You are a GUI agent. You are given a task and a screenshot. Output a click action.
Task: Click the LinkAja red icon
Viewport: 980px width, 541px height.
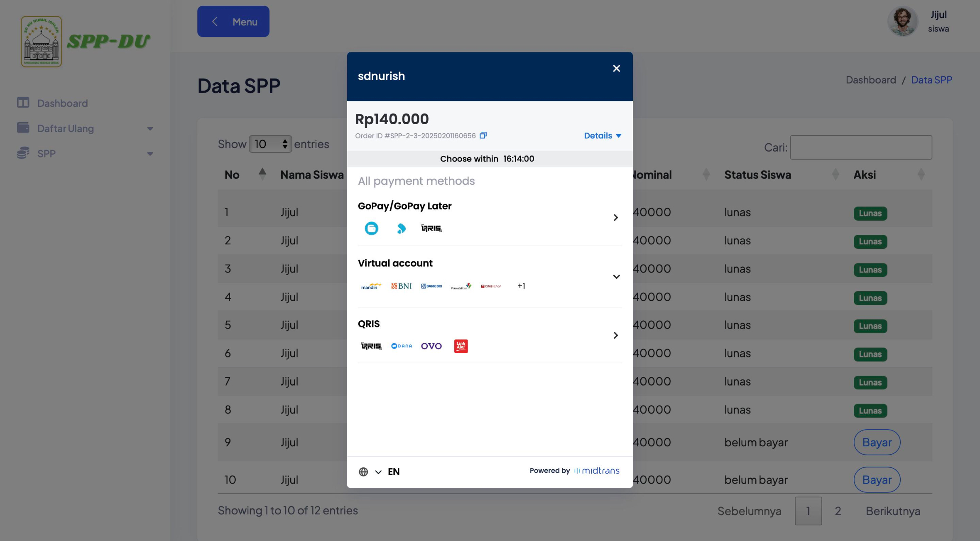click(x=461, y=346)
